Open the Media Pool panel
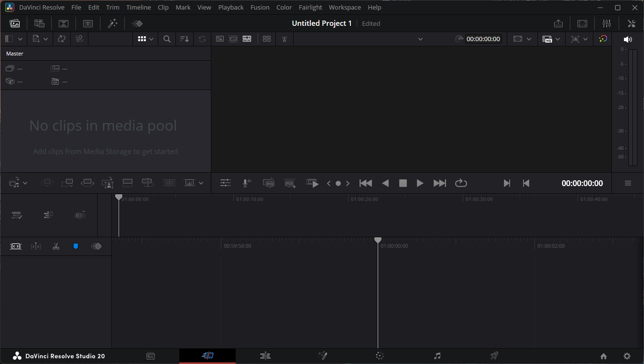This screenshot has height=364, width=644. (x=15, y=23)
